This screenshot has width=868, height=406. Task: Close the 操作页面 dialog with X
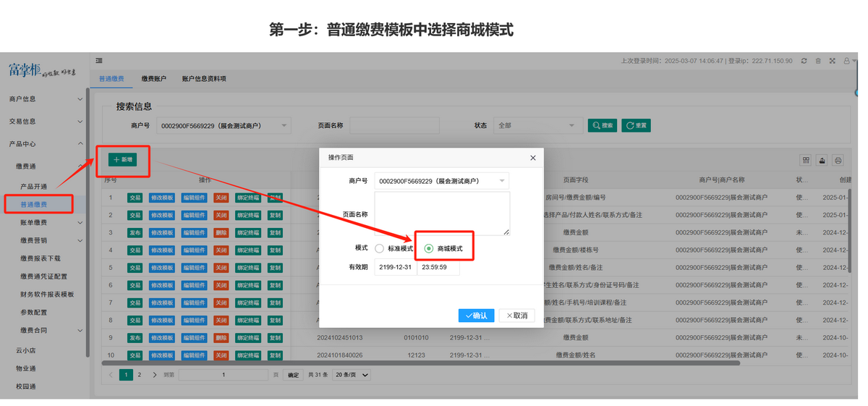[533, 158]
